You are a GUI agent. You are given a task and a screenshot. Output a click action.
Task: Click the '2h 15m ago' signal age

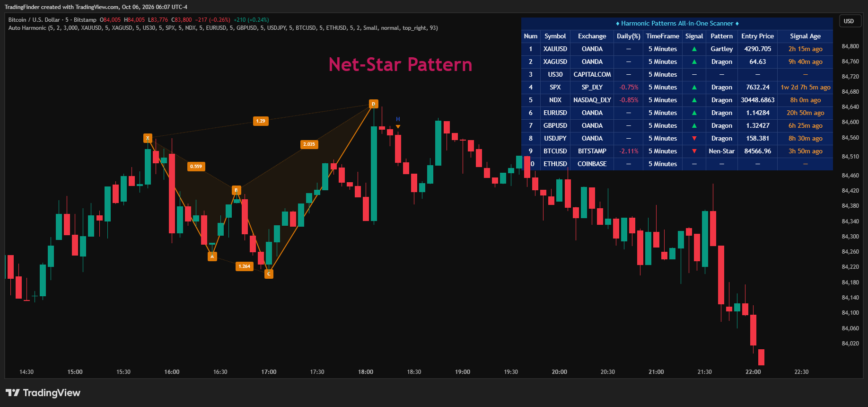coord(805,49)
